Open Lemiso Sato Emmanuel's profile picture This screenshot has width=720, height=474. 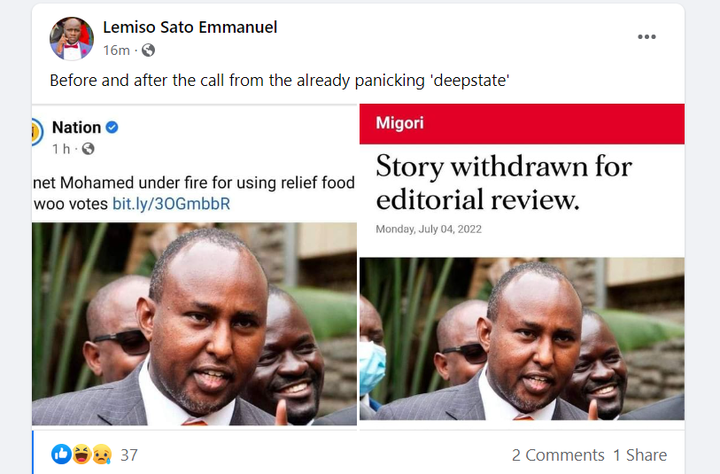point(72,39)
